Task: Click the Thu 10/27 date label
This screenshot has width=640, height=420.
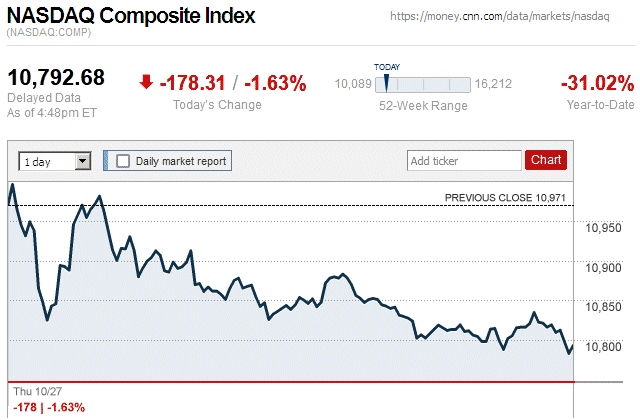Action: pos(35,393)
